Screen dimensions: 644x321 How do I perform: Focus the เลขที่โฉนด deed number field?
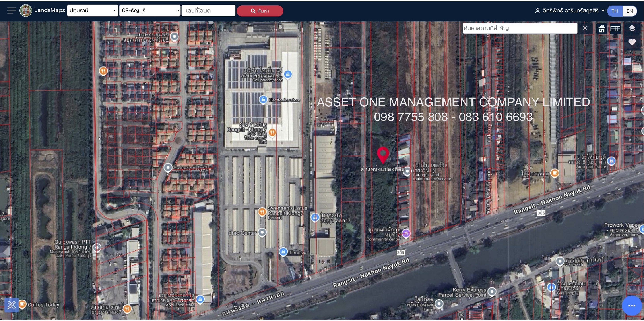pos(208,10)
